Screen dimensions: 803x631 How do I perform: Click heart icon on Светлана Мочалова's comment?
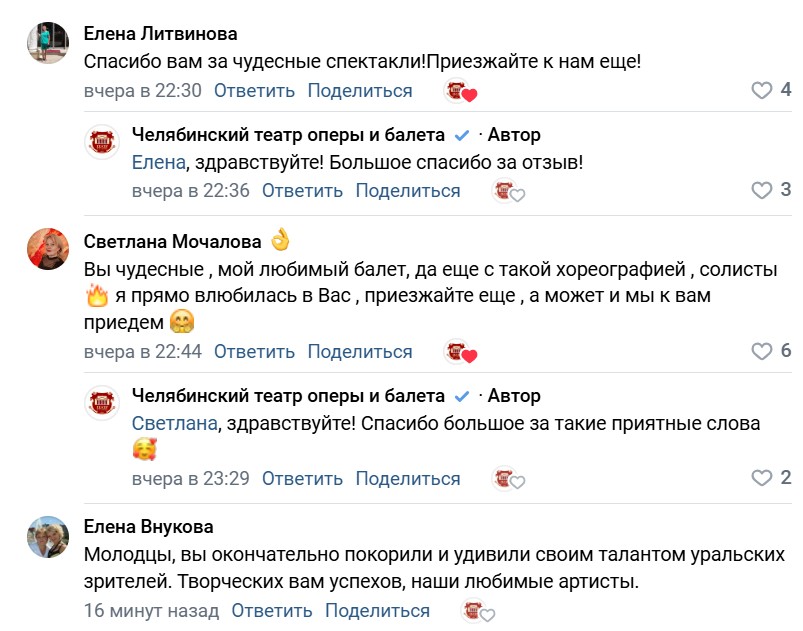(762, 351)
